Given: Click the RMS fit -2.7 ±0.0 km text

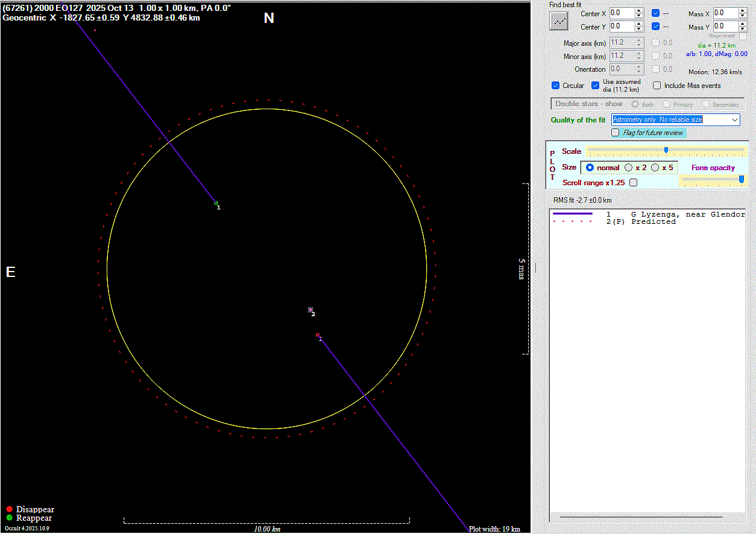Looking at the screenshot, I should pyautogui.click(x=582, y=200).
